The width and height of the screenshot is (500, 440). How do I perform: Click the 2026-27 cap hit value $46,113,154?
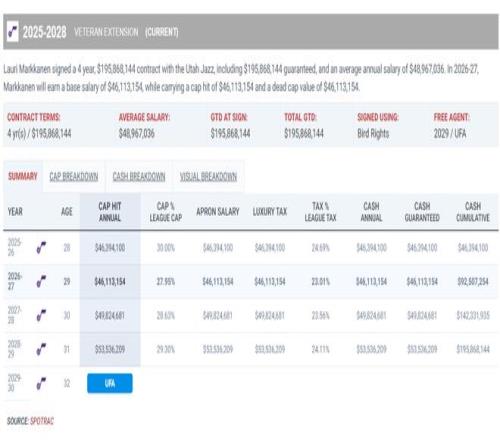coord(110,282)
